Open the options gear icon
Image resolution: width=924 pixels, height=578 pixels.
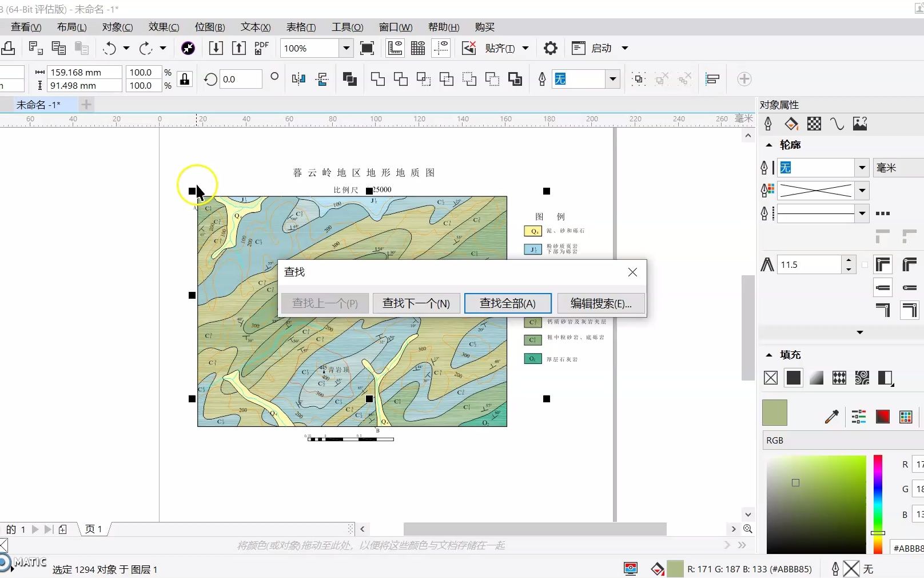click(550, 48)
